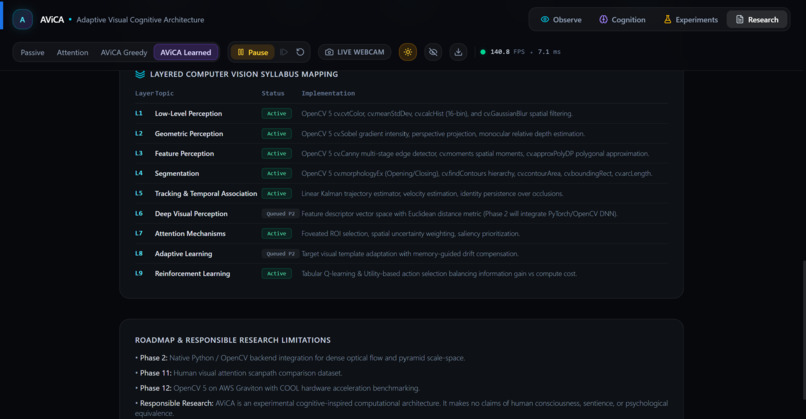The height and width of the screenshot is (419, 806).
Task: Click the Implementation column header
Action: 328,94
